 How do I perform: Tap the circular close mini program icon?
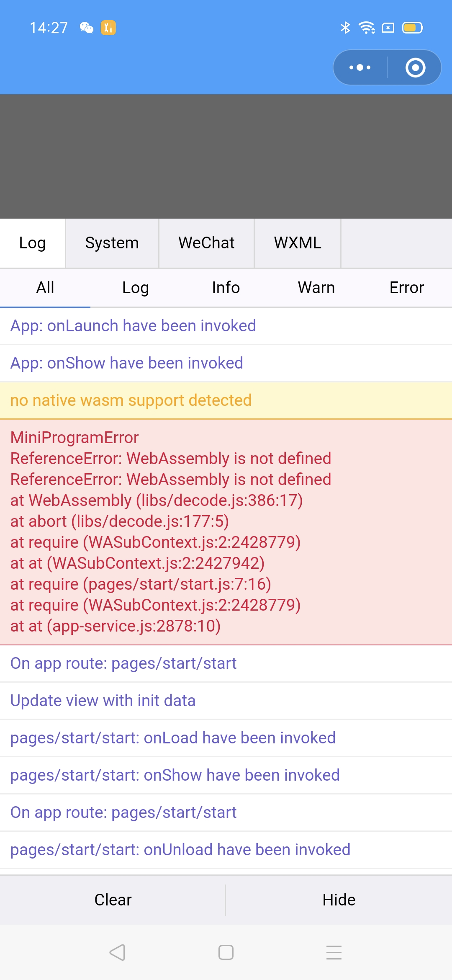coord(415,67)
